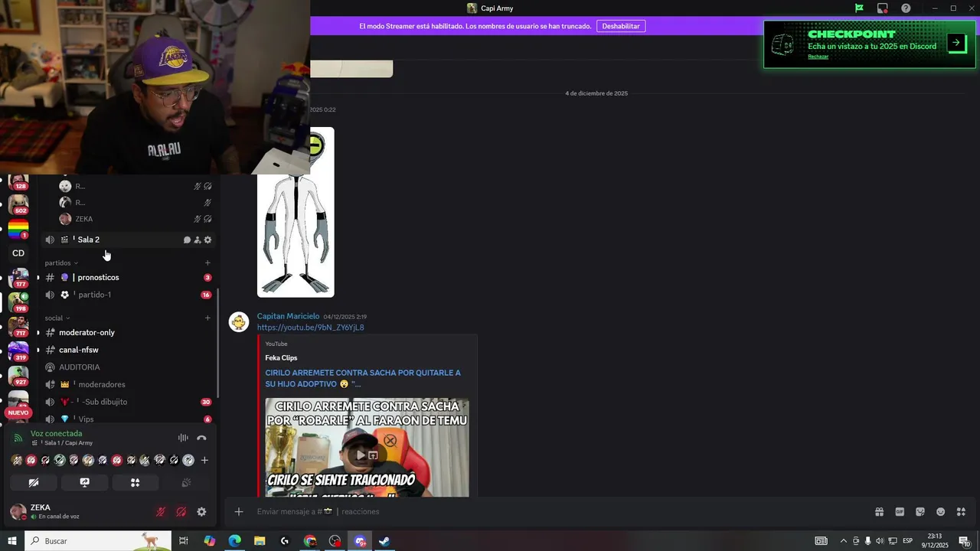Open voice connection signal icon
The image size is (980, 551).
point(18,438)
